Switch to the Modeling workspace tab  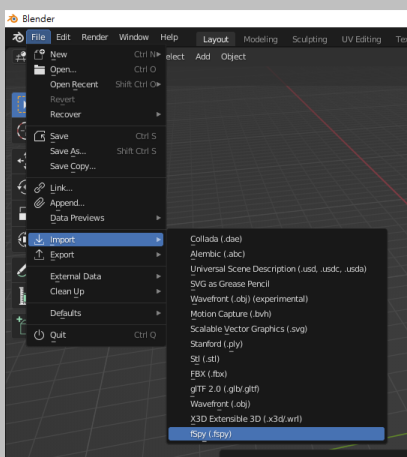click(260, 39)
